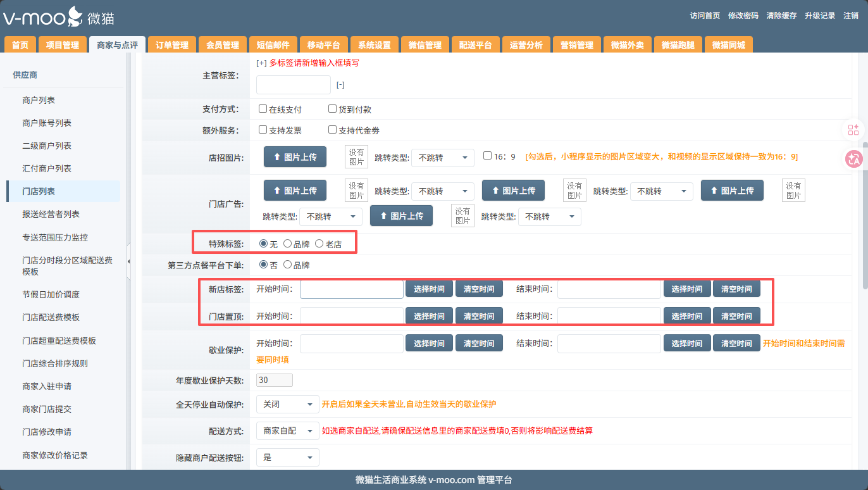868x490 pixels.
Task: Open the 微信管理 tab
Action: 425,45
